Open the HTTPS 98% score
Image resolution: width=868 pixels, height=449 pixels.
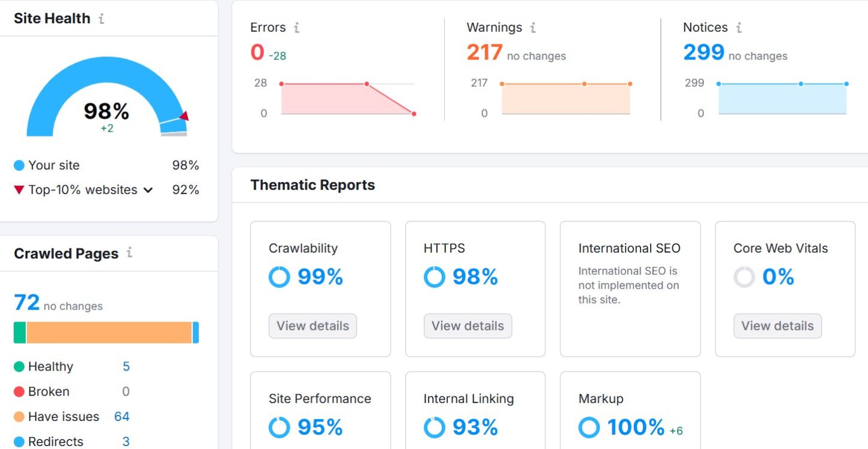point(475,277)
